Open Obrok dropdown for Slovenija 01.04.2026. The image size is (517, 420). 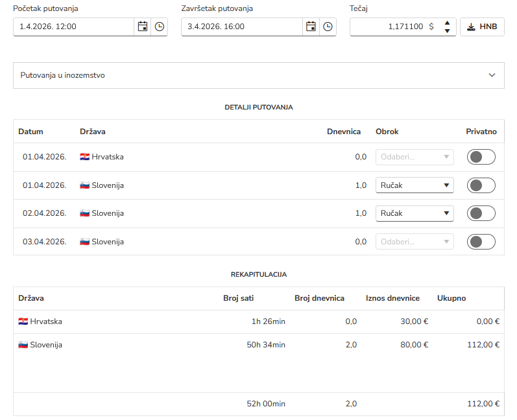pyautogui.click(x=415, y=185)
